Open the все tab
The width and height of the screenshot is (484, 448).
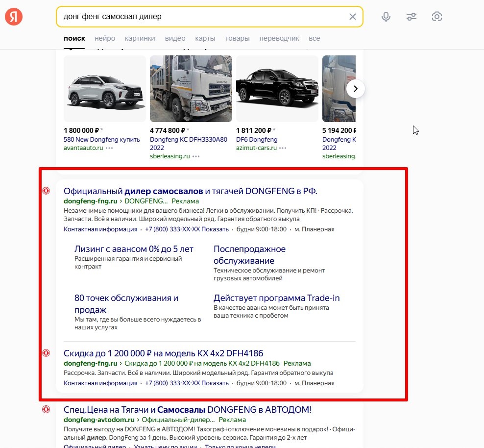click(x=314, y=38)
